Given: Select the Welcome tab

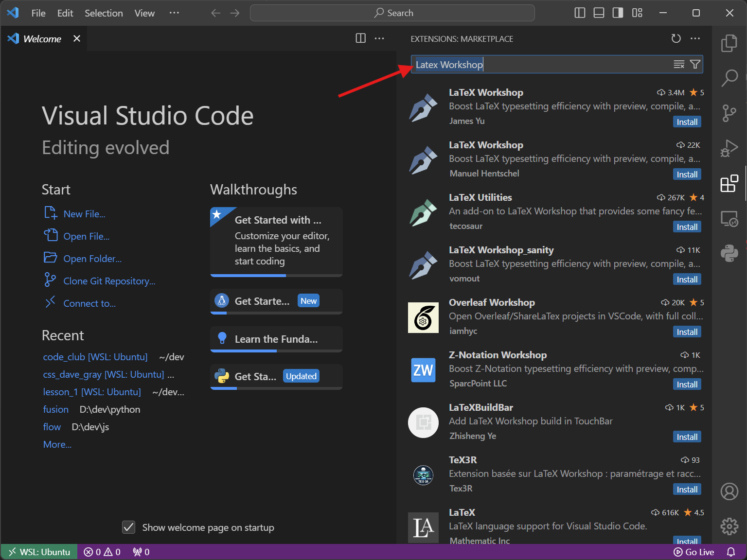Looking at the screenshot, I should coord(42,39).
